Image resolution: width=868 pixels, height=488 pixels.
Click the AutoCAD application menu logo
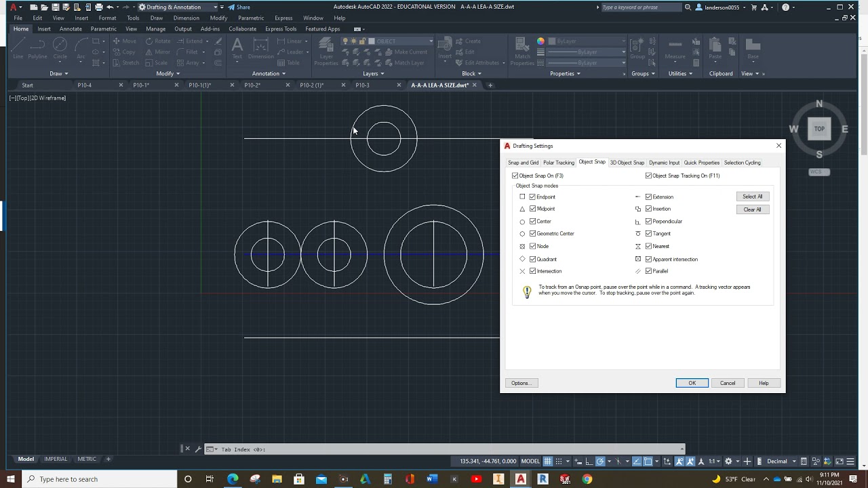pos(13,7)
